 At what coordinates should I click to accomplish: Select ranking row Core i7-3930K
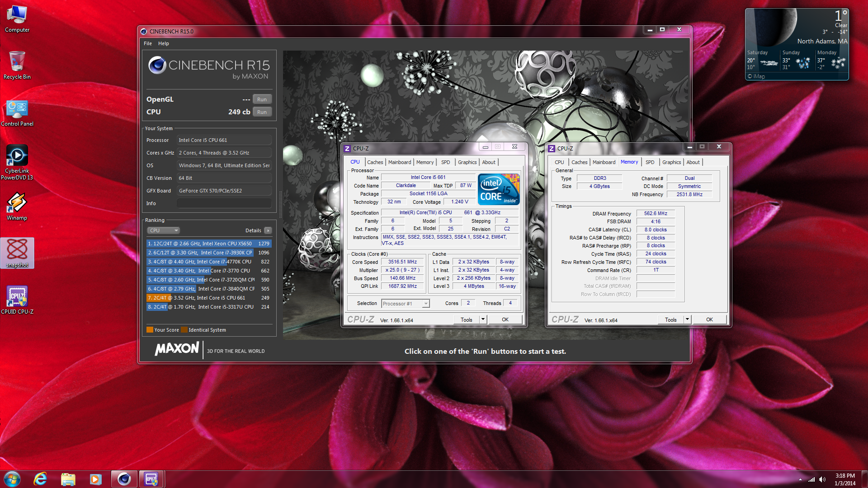click(209, 253)
